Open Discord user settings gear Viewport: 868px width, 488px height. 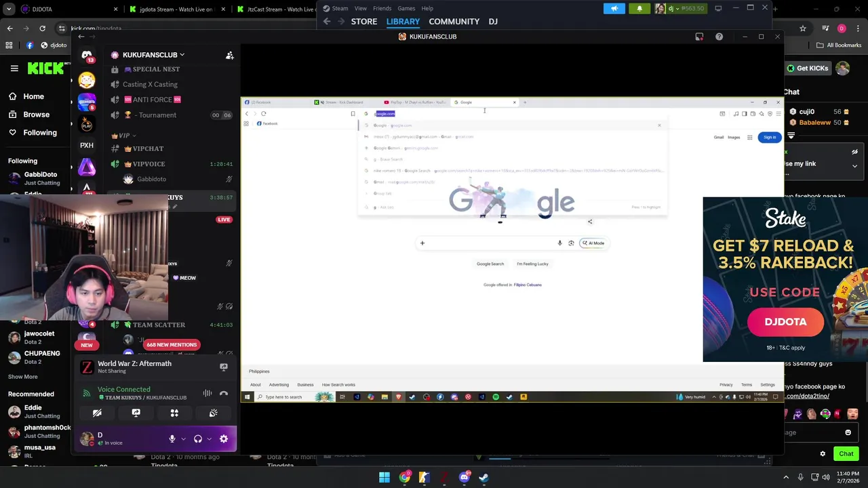(224, 439)
